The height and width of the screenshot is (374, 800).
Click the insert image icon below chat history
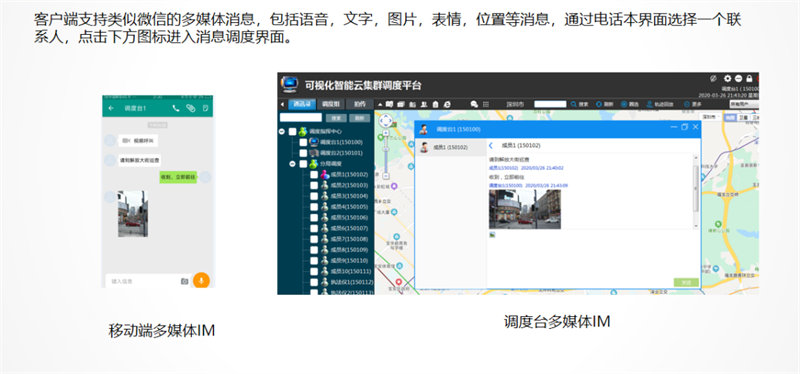493,235
